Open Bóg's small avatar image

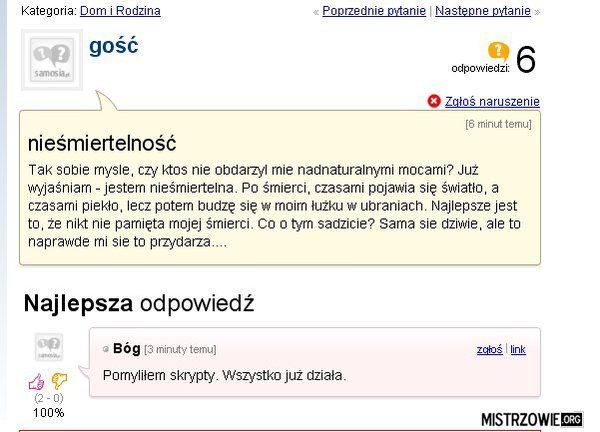click(x=49, y=347)
